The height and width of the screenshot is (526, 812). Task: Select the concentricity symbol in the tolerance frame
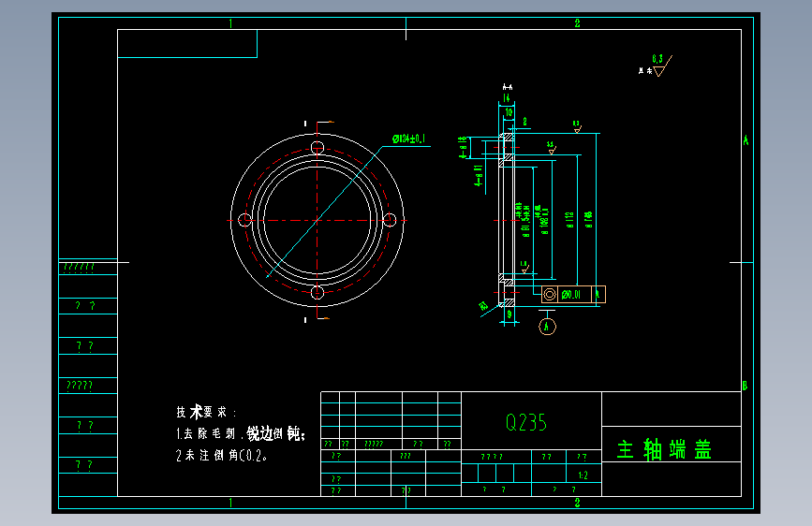(x=550, y=295)
